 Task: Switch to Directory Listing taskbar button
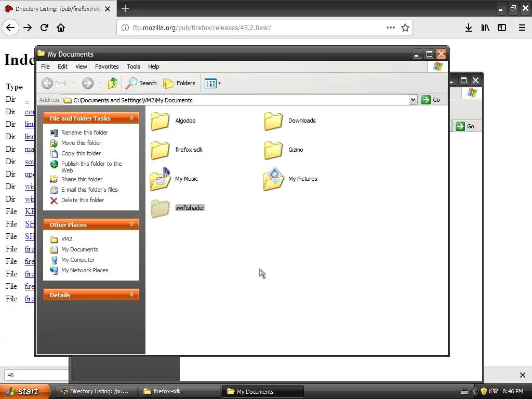click(96, 391)
